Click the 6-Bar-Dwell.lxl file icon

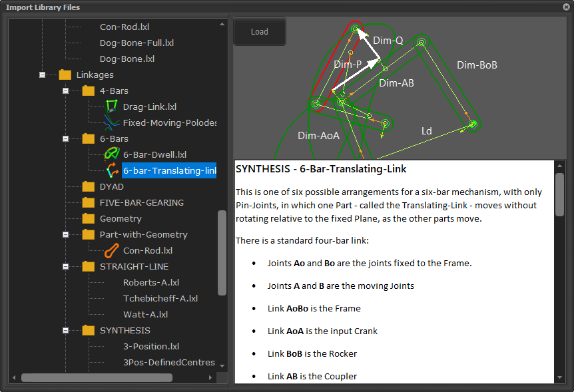pyautogui.click(x=111, y=154)
